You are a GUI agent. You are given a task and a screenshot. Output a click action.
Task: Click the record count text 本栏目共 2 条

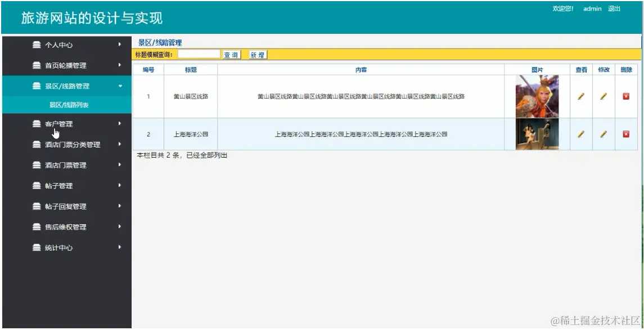pyautogui.click(x=159, y=155)
